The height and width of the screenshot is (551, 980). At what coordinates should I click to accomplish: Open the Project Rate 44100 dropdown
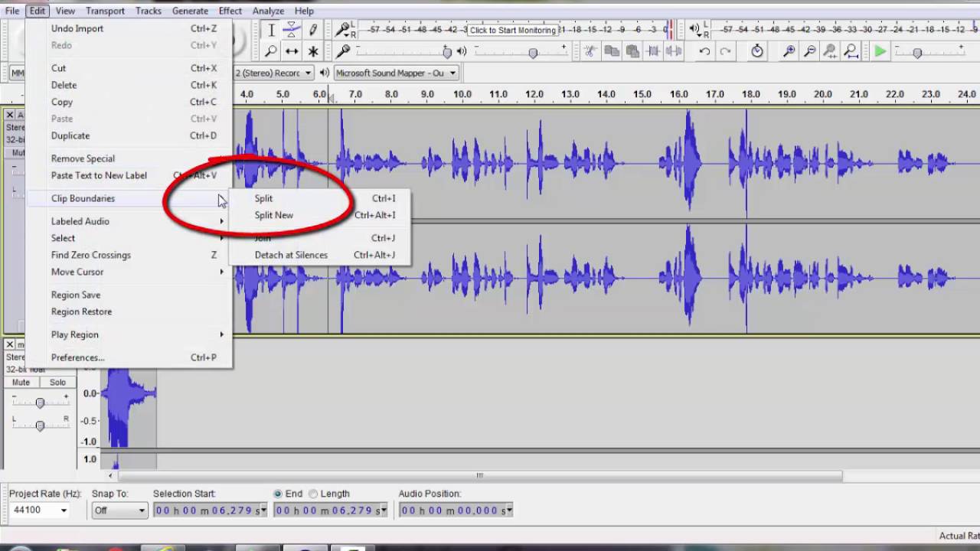[x=64, y=510]
